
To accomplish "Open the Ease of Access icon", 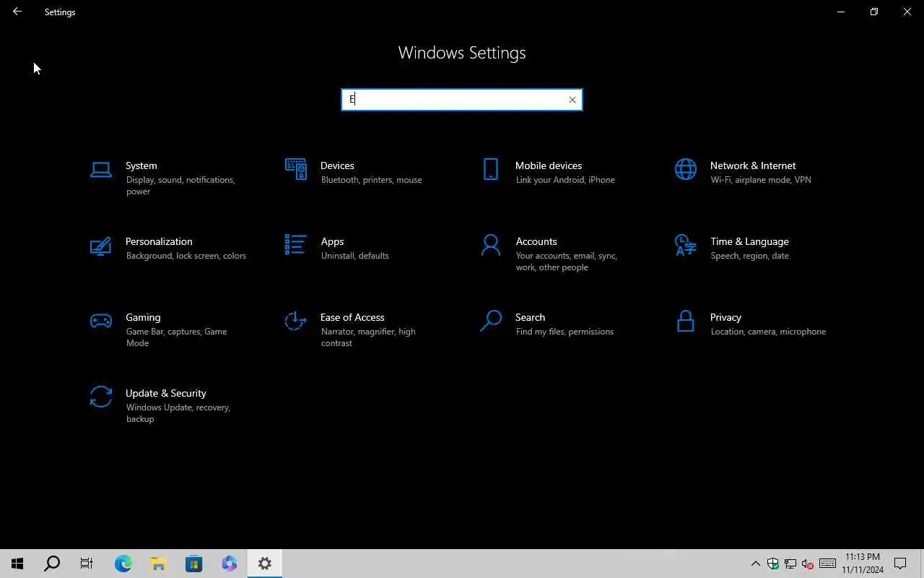I will (x=296, y=321).
